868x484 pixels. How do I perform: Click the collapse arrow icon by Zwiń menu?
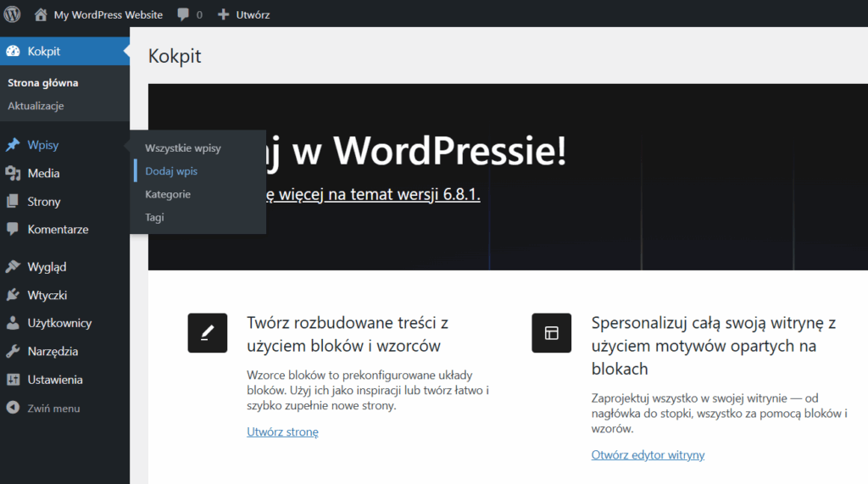coord(13,408)
